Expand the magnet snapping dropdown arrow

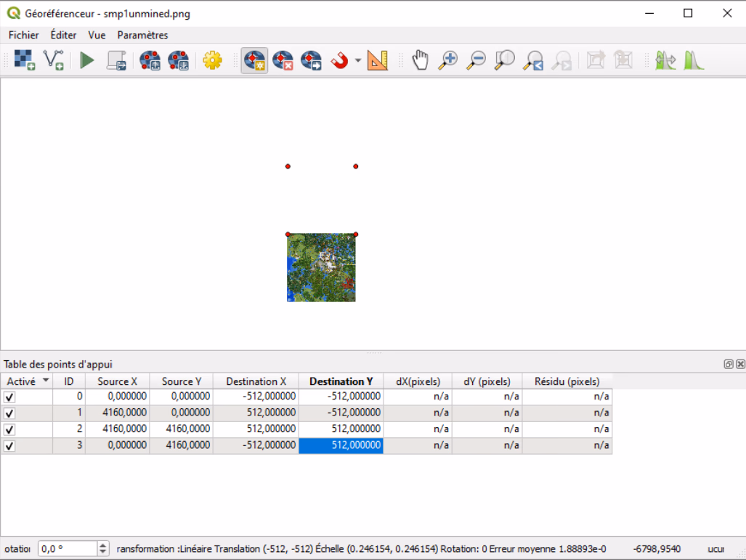tap(358, 61)
